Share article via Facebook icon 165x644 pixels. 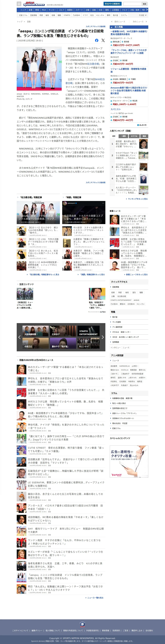tap(97, 40)
